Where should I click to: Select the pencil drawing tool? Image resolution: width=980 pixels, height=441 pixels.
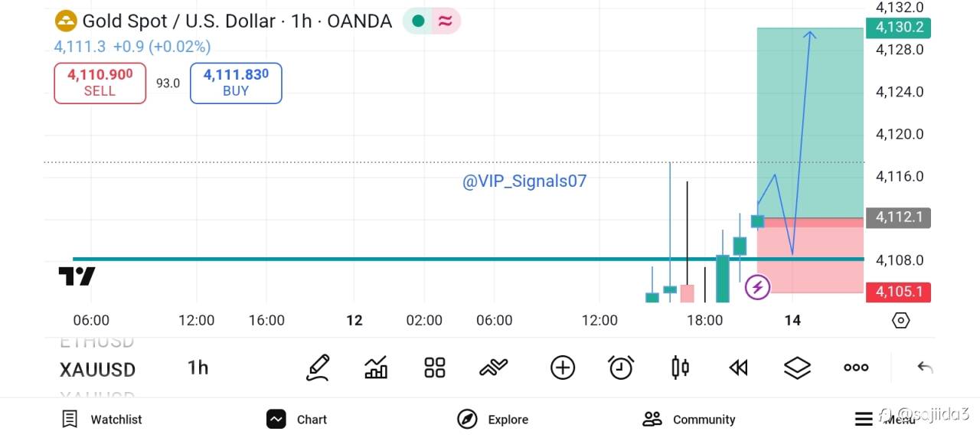tap(318, 368)
